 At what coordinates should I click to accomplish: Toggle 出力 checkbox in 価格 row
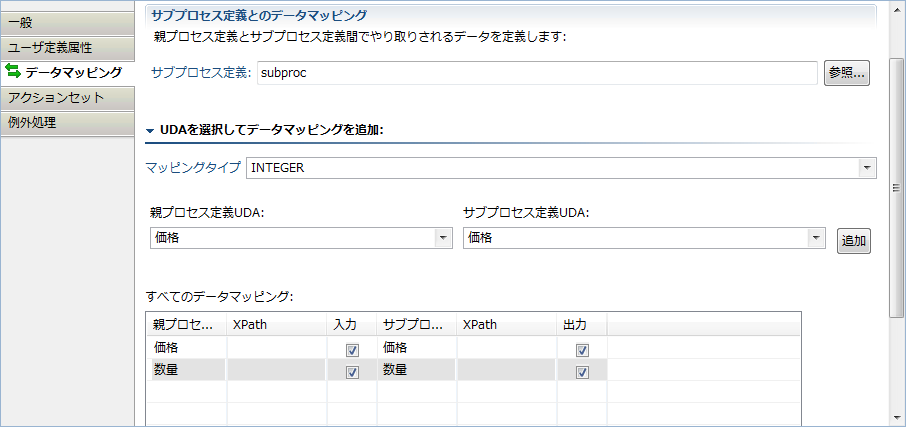pyautogui.click(x=582, y=350)
